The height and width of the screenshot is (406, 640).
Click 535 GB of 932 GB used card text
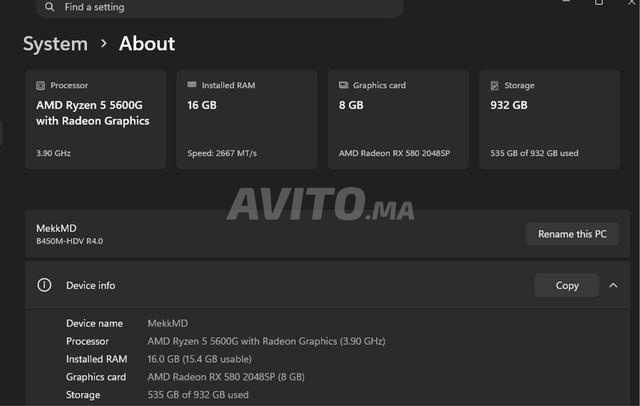534,153
